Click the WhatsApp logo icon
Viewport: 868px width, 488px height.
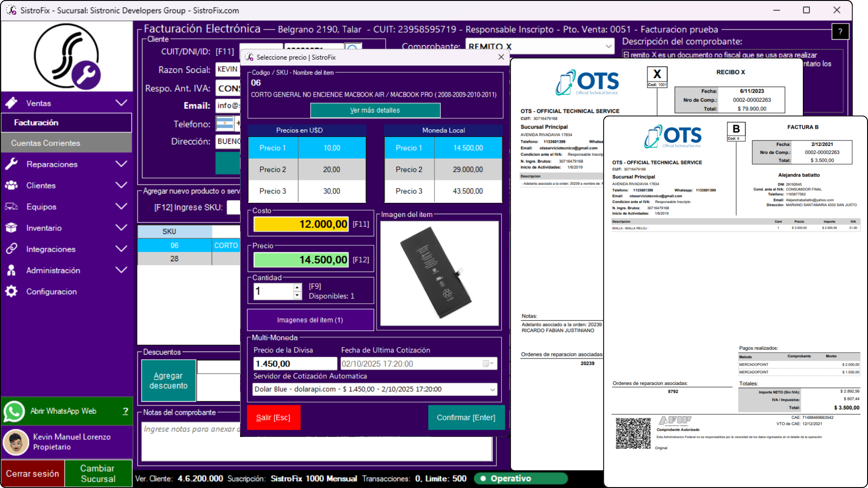[14, 411]
